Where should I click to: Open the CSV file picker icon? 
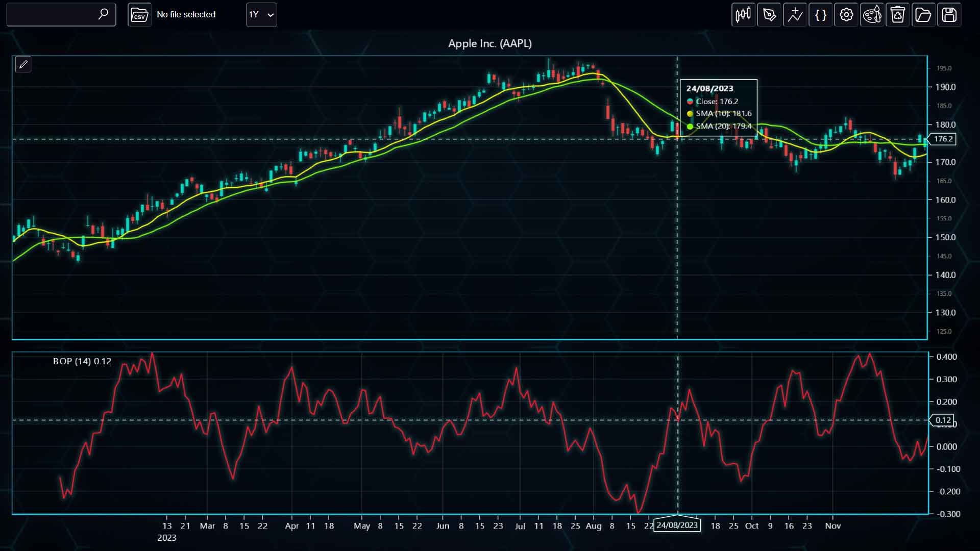[x=139, y=15]
